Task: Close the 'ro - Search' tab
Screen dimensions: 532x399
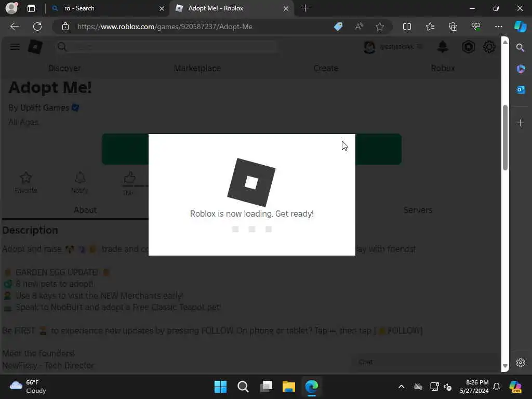Action: (162, 8)
